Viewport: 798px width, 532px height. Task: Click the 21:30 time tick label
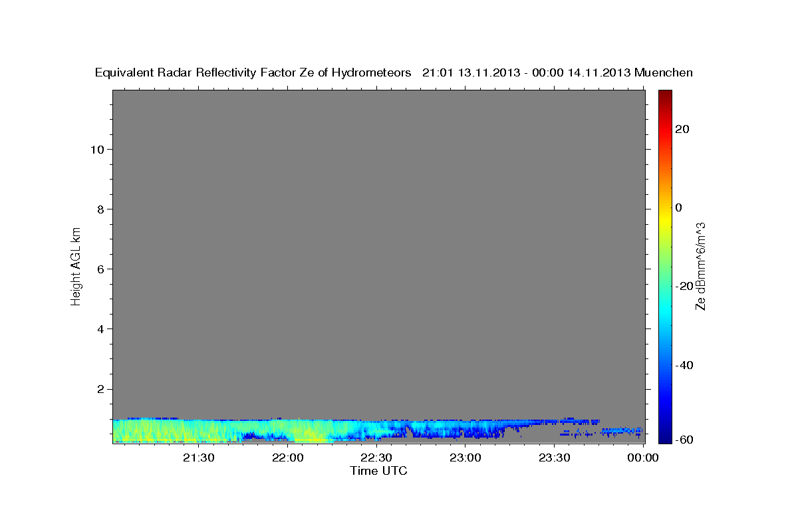pyautogui.click(x=198, y=458)
